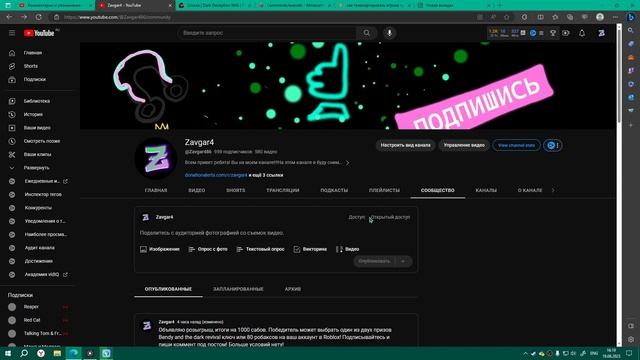Click the vidIQ trophy icon
Image resolution: width=640 pixels, height=360 pixels.
tap(553, 33)
